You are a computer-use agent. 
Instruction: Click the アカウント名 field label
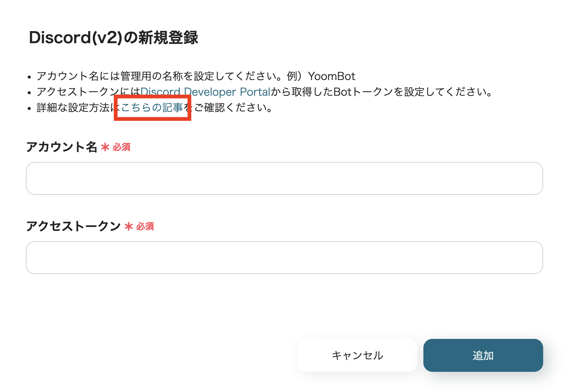pos(62,147)
